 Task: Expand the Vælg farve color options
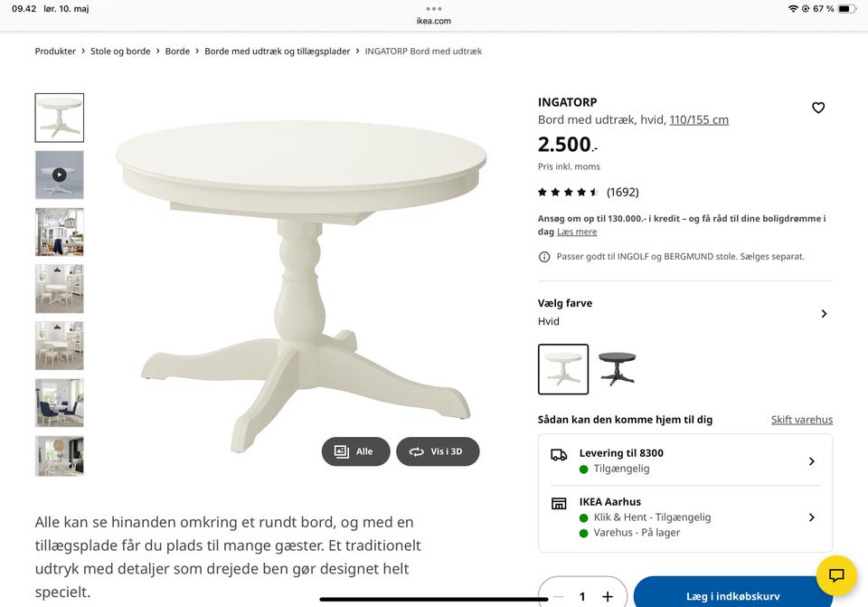[x=824, y=313]
